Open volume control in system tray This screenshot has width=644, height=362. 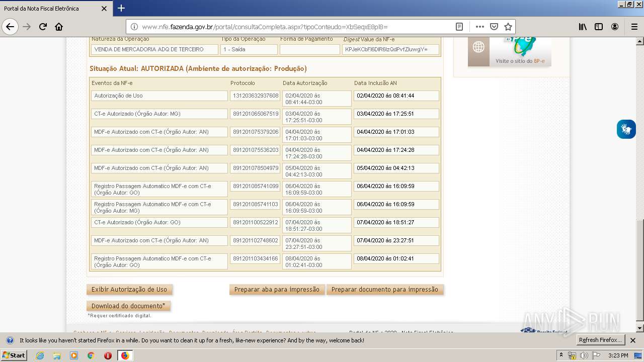click(x=584, y=355)
